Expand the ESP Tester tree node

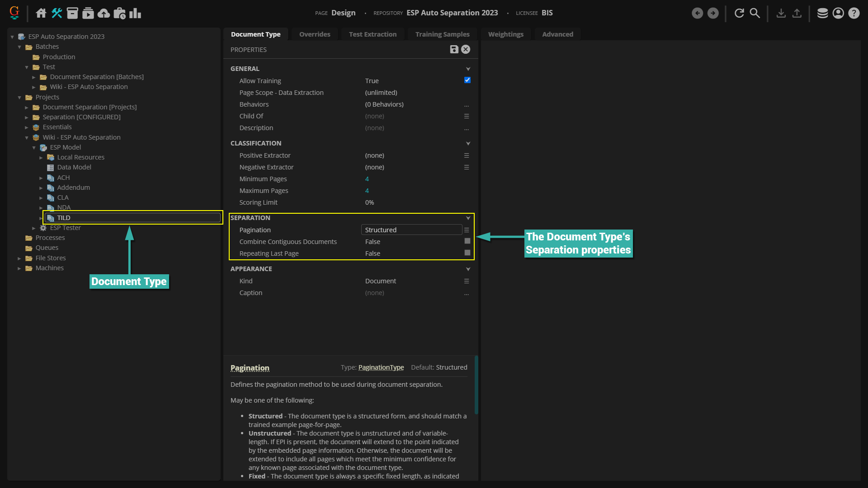coord(34,228)
